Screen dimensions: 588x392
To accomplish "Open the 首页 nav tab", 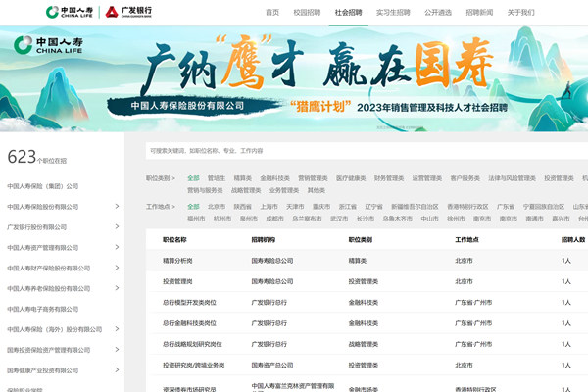I will tap(272, 13).
